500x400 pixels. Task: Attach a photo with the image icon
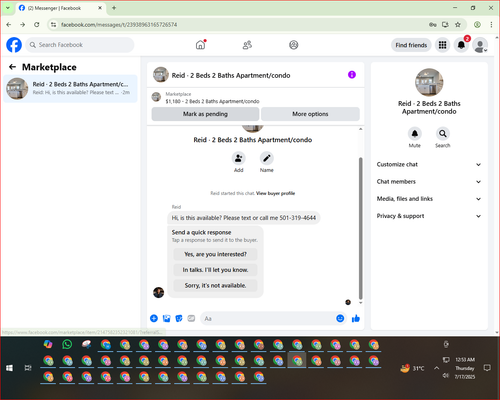[x=166, y=318]
